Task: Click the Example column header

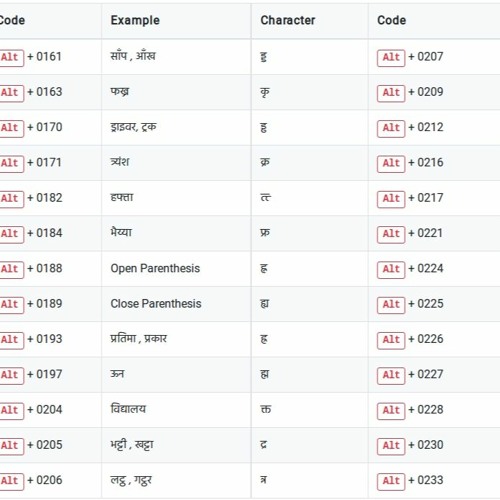Action: (135, 20)
